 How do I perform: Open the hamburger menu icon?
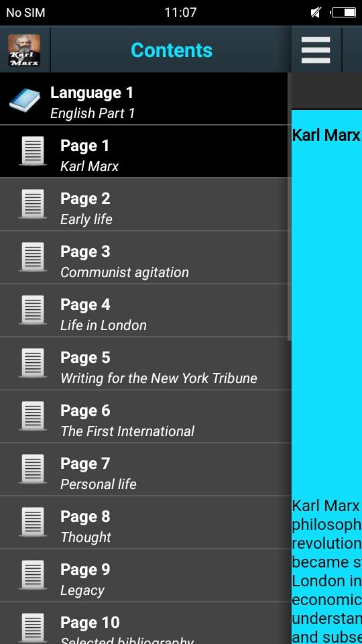click(x=316, y=50)
